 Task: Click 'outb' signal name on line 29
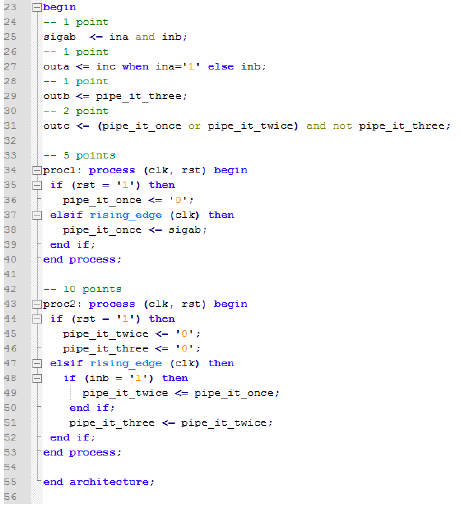(56, 96)
